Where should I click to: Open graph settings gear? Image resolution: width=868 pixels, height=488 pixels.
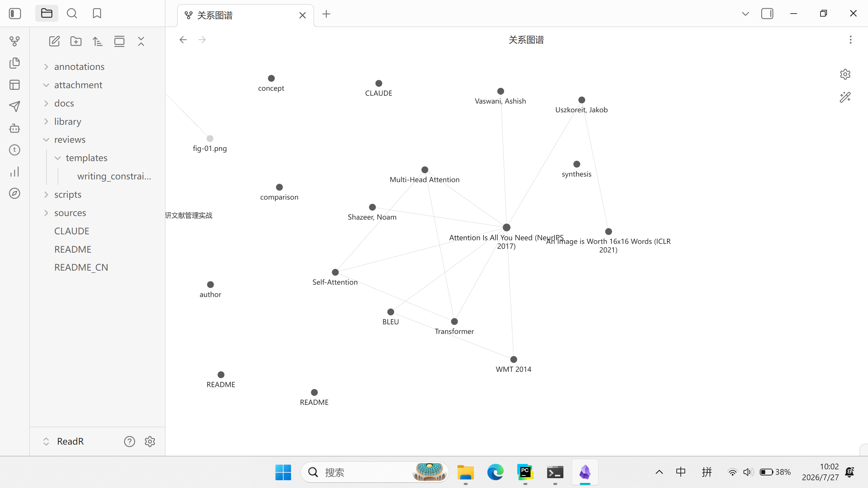click(x=845, y=74)
